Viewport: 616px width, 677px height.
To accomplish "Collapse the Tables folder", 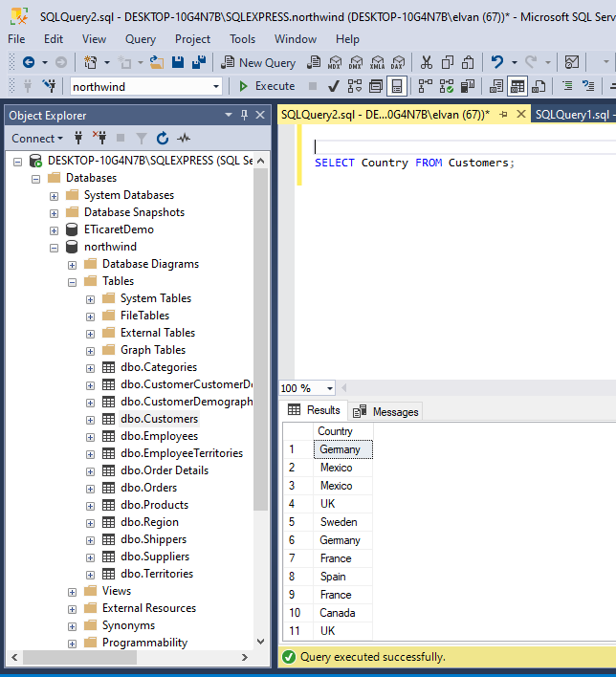I will tap(72, 282).
